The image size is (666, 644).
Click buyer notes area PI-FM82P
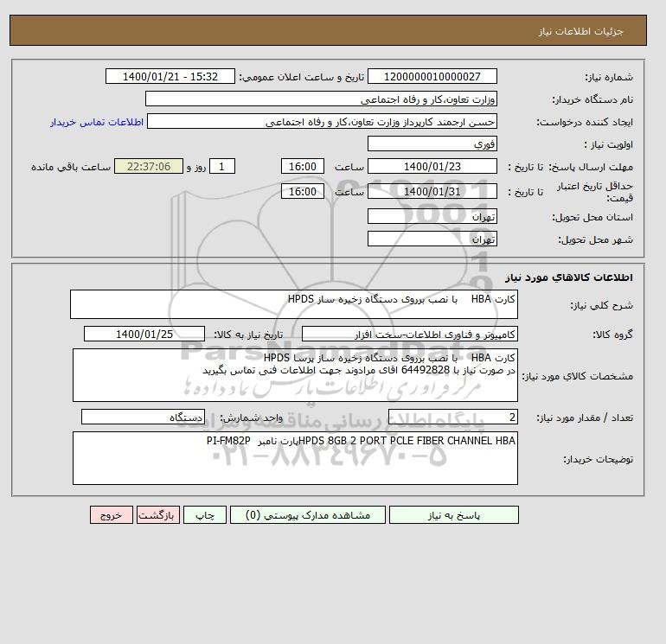[295, 458]
